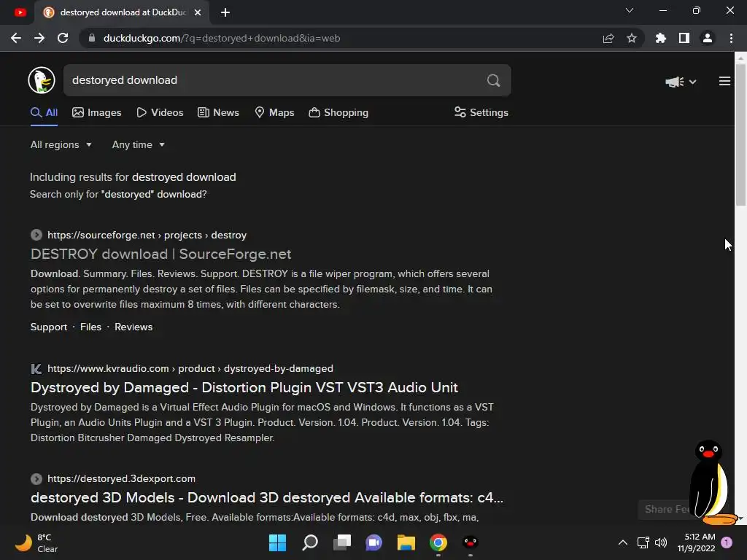Open Chrome three-dot menu

pos(731,38)
